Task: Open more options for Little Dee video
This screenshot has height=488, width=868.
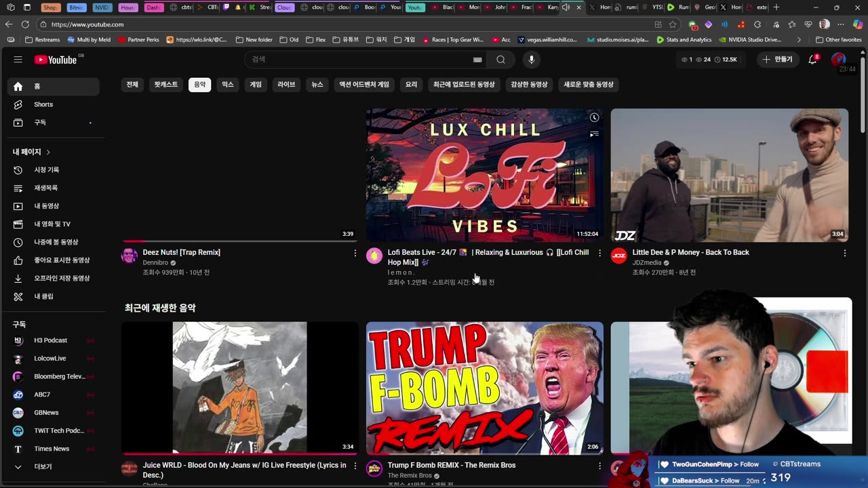Action: pos(844,253)
